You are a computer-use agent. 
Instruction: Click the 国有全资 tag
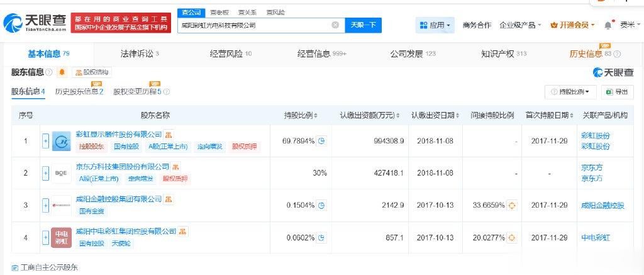(x=92, y=211)
